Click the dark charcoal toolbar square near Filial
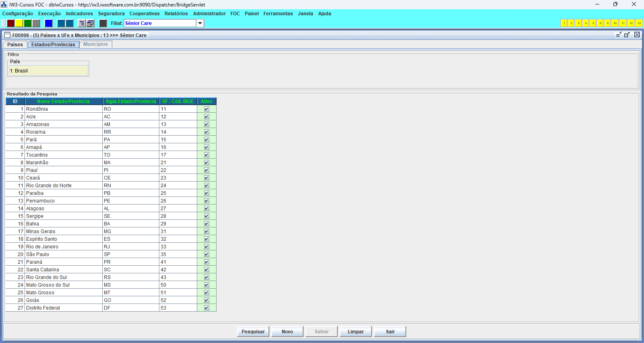Viewport: 644px width, 343px height. click(x=103, y=23)
